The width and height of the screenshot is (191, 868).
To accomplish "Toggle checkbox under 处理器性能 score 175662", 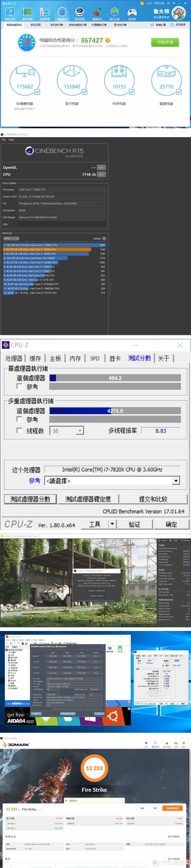I will (37, 92).
